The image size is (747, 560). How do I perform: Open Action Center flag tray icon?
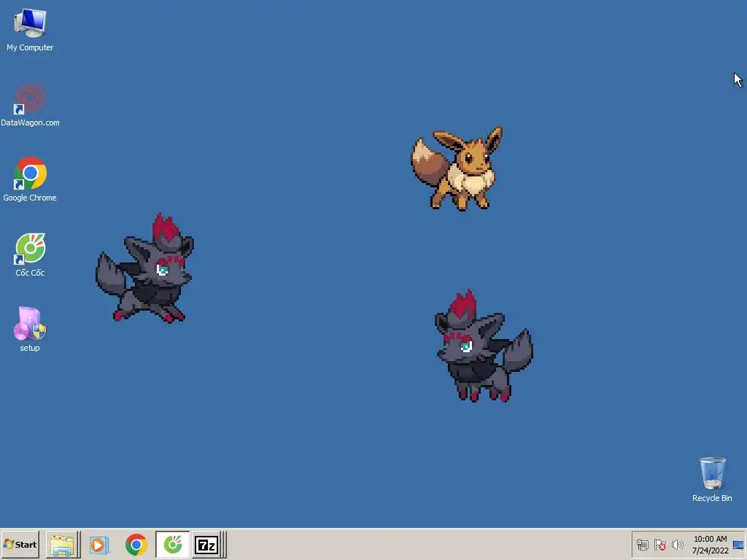point(659,545)
